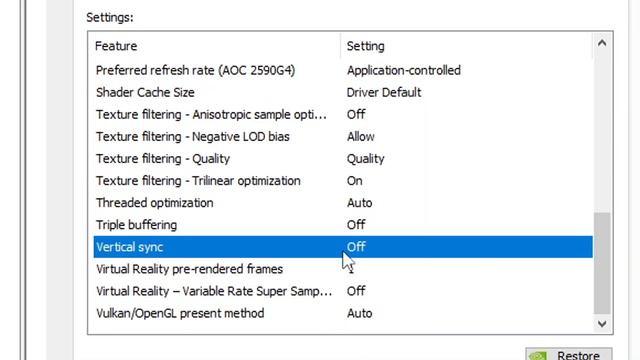640x360 pixels.
Task: Click the vertical scrollbar thumb
Action: click(602, 263)
